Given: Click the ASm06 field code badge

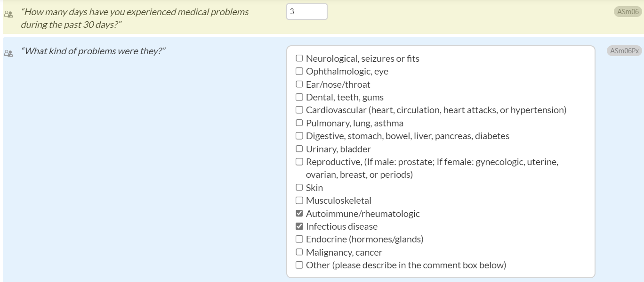Looking at the screenshot, I should point(628,12).
